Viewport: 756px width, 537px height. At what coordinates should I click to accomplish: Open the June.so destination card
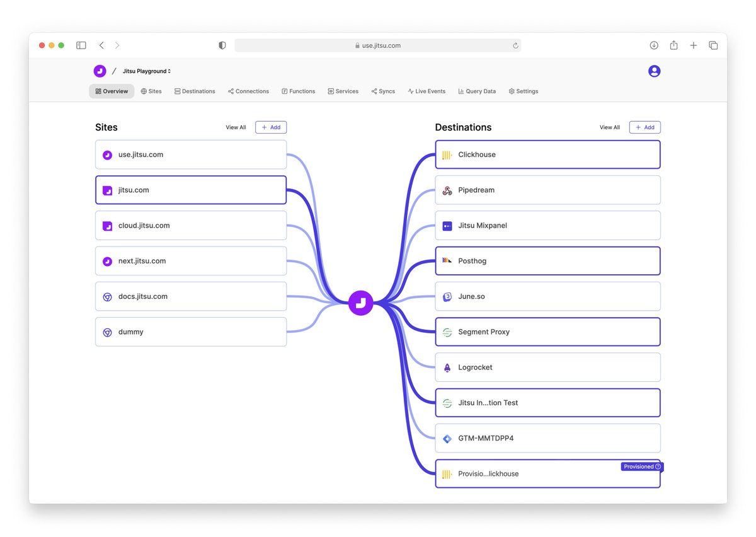coord(548,297)
